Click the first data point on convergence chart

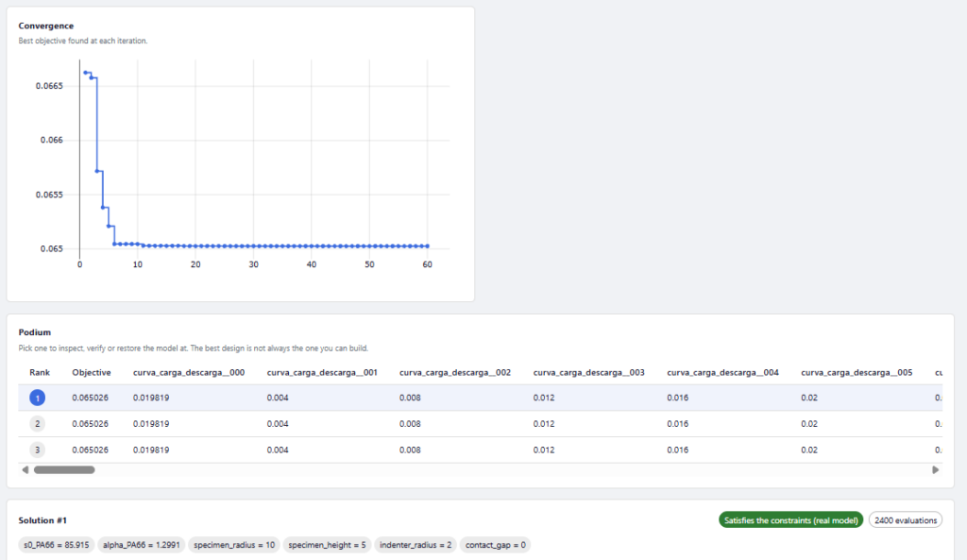coord(85,72)
